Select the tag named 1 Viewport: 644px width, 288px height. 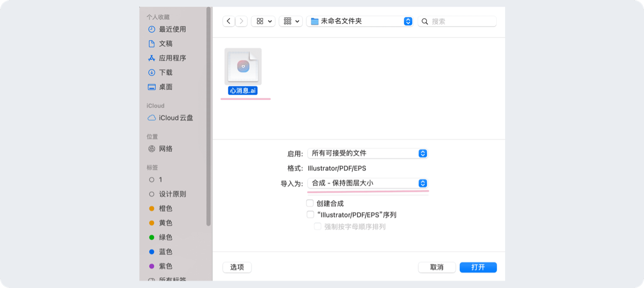click(x=160, y=179)
